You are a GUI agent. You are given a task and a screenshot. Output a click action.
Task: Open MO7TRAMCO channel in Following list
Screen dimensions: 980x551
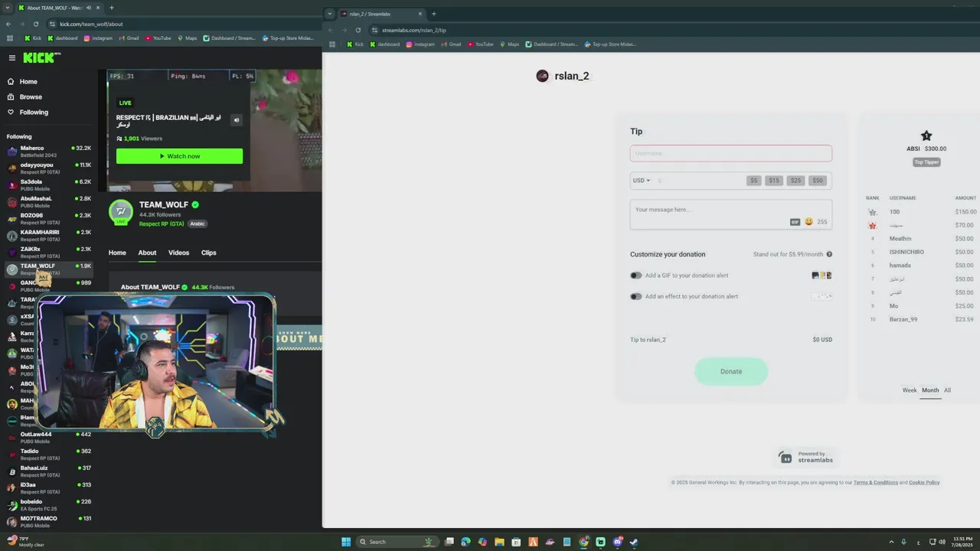49,522
